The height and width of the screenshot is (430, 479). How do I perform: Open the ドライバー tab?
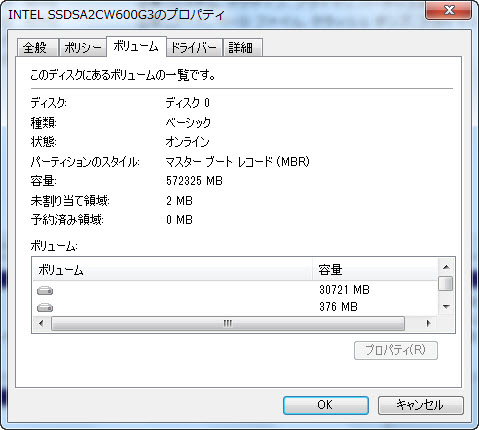pyautogui.click(x=194, y=48)
